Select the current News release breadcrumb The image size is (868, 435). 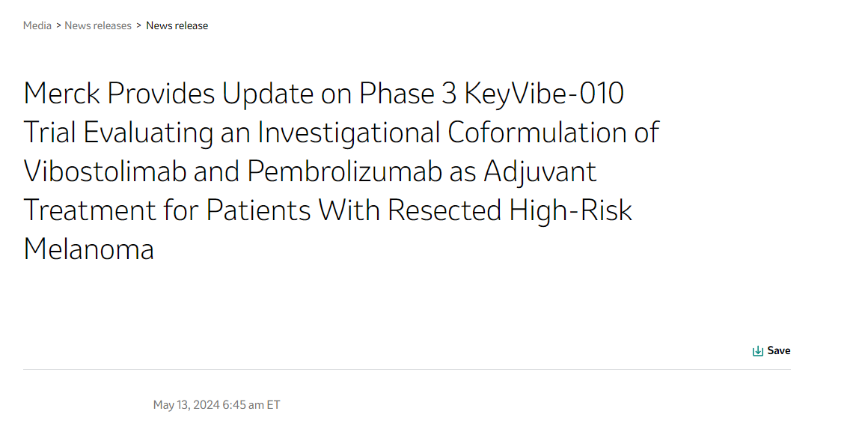coord(177,25)
